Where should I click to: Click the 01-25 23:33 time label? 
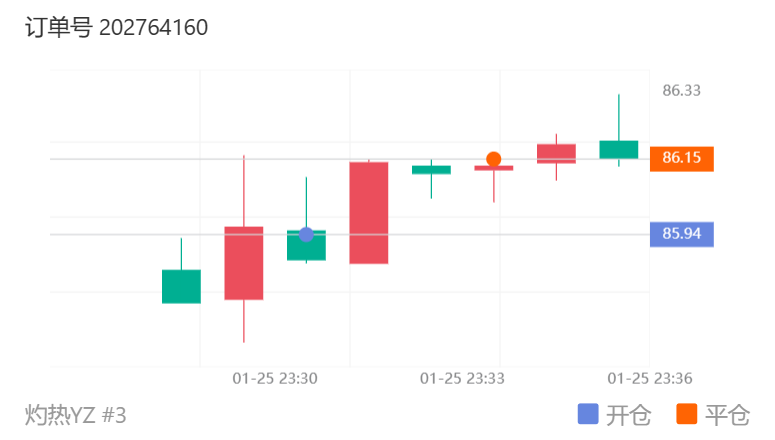(462, 379)
